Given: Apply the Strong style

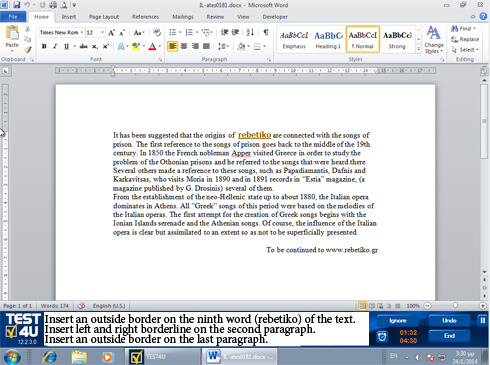Looking at the screenshot, I should tap(397, 40).
